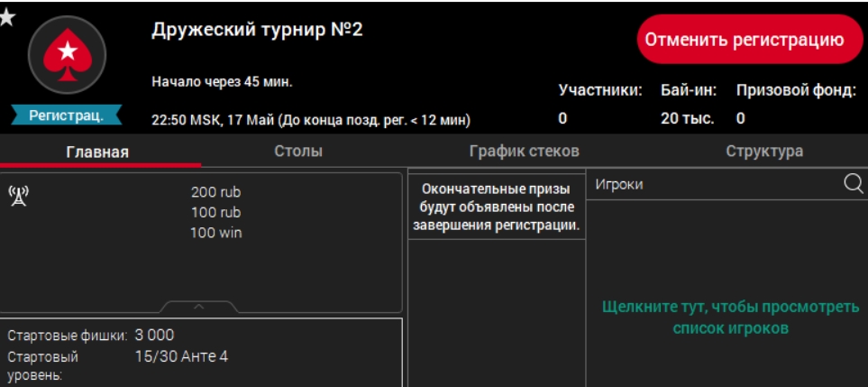
Task: Click the Дружеский турнир №2 title
Action: click(x=257, y=32)
